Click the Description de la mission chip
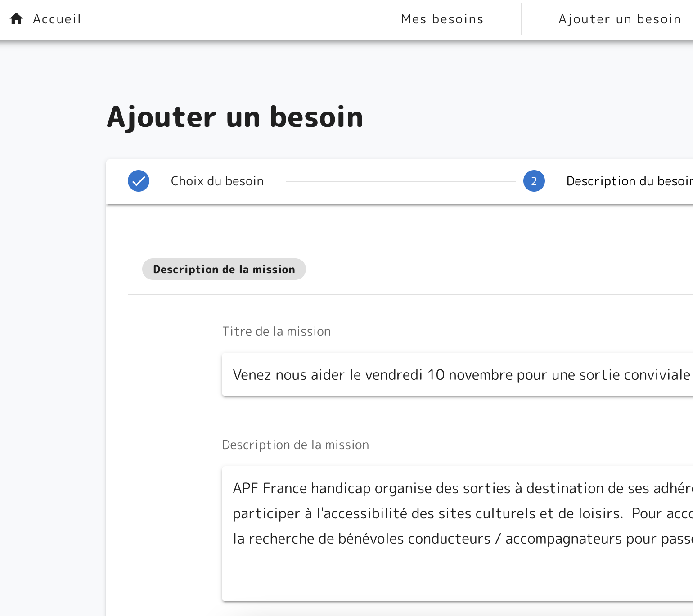The image size is (693, 616). pyautogui.click(x=224, y=269)
